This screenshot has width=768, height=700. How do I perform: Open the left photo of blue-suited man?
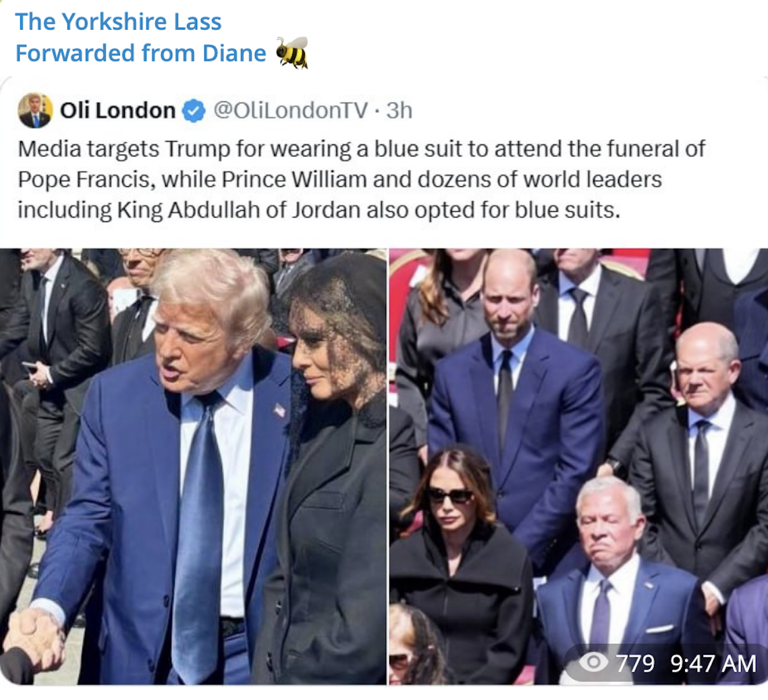pyautogui.click(x=193, y=466)
